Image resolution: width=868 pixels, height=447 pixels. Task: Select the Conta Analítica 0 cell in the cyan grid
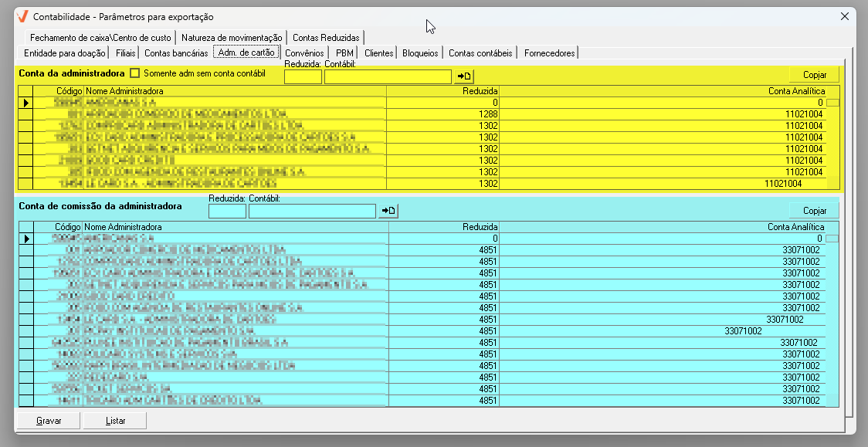coord(662,239)
